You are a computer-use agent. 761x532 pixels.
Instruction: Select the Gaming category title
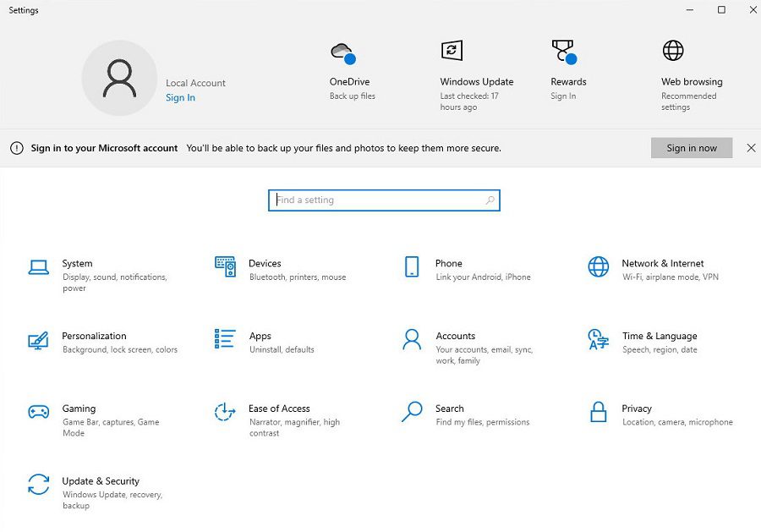79,409
